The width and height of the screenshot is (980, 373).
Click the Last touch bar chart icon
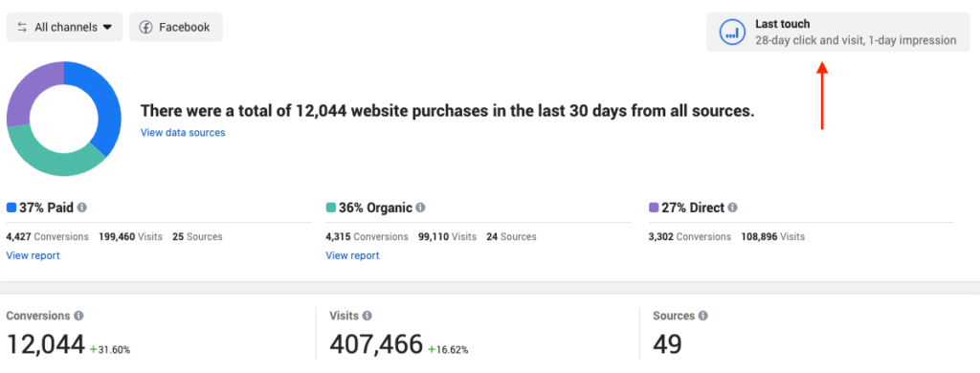click(x=732, y=32)
